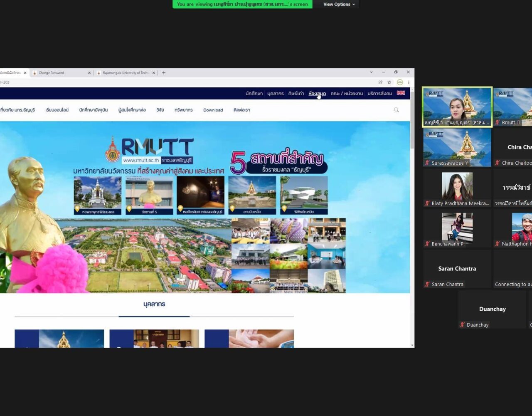Image resolution: width=532 pixels, height=416 pixels.
Task: Open the third news card with hands image
Action: [249, 339]
